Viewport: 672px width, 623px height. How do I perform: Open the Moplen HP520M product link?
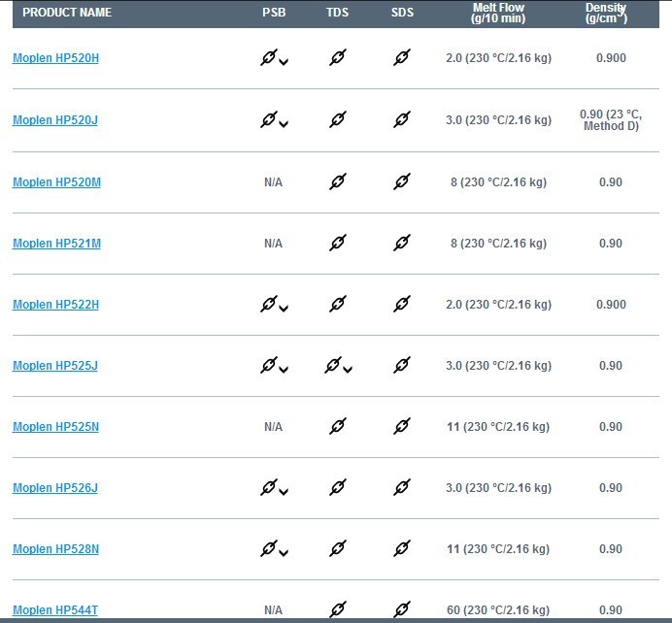[x=56, y=182]
